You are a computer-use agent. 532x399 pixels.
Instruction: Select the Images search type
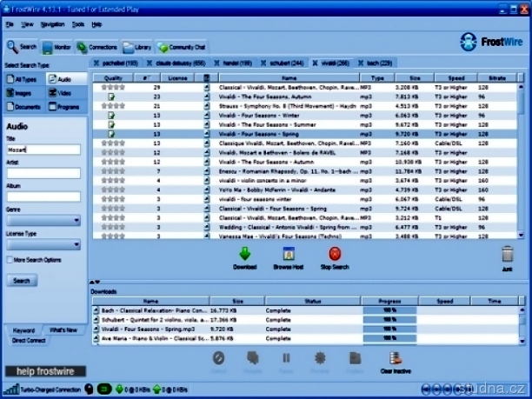[23, 92]
